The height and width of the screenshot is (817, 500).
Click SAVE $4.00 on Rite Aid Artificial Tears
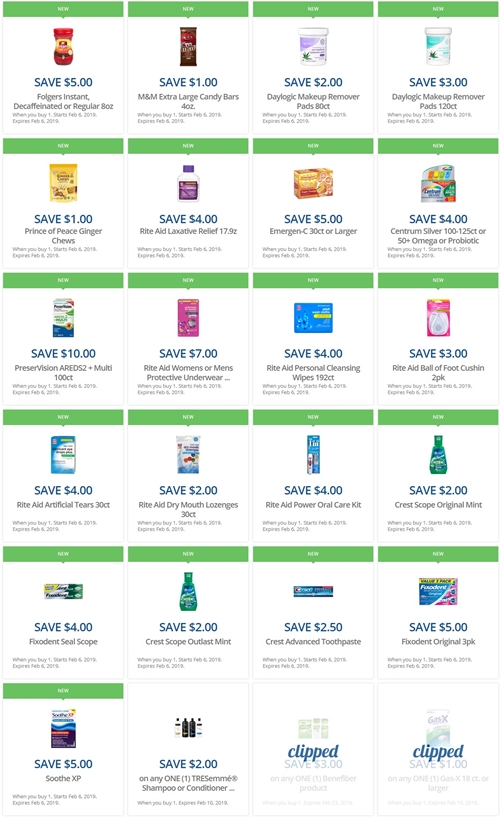[63, 490]
